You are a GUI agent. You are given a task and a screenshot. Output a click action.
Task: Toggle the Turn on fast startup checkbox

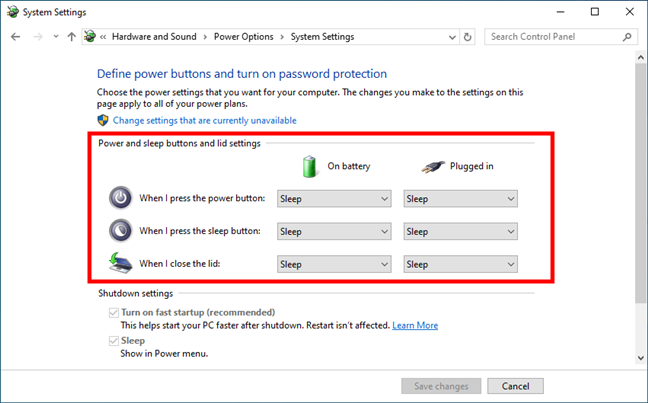114,312
